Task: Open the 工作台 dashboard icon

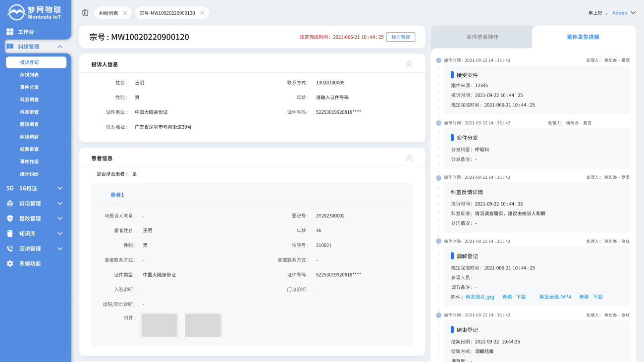Action: [10, 32]
